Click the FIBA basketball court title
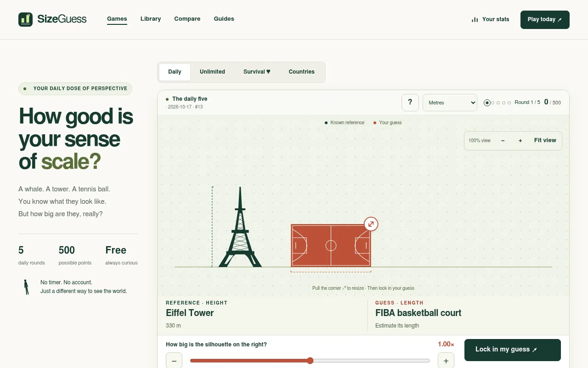This screenshot has height=368, width=588. pyautogui.click(x=418, y=313)
